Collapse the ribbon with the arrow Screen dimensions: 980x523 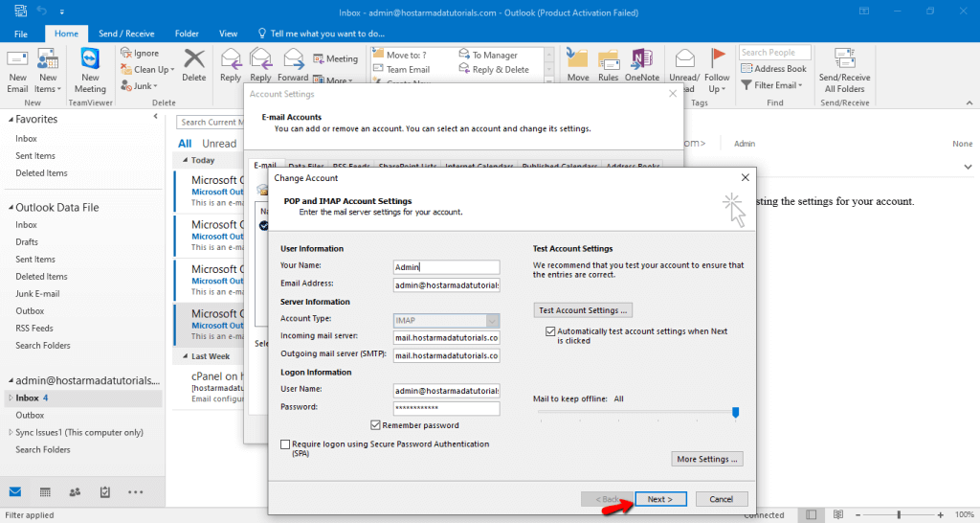pos(969,102)
